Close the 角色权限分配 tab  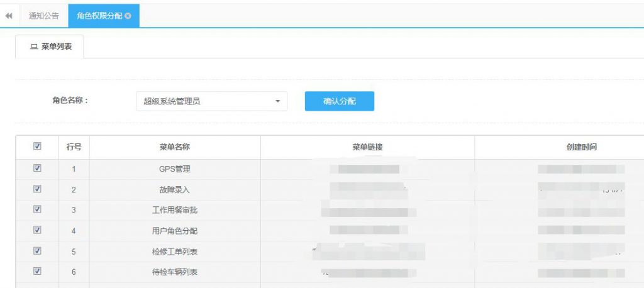click(x=128, y=16)
